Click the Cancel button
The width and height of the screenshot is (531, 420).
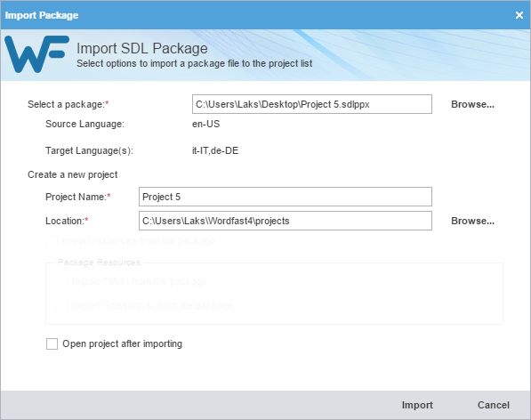pos(494,405)
